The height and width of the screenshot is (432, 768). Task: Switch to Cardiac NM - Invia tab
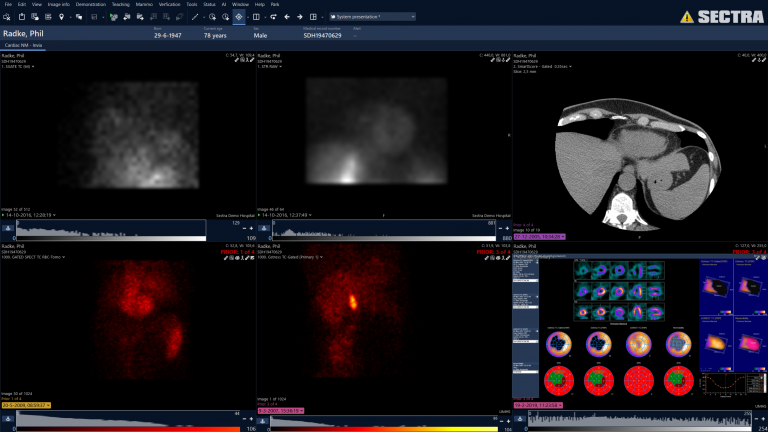pos(22,44)
